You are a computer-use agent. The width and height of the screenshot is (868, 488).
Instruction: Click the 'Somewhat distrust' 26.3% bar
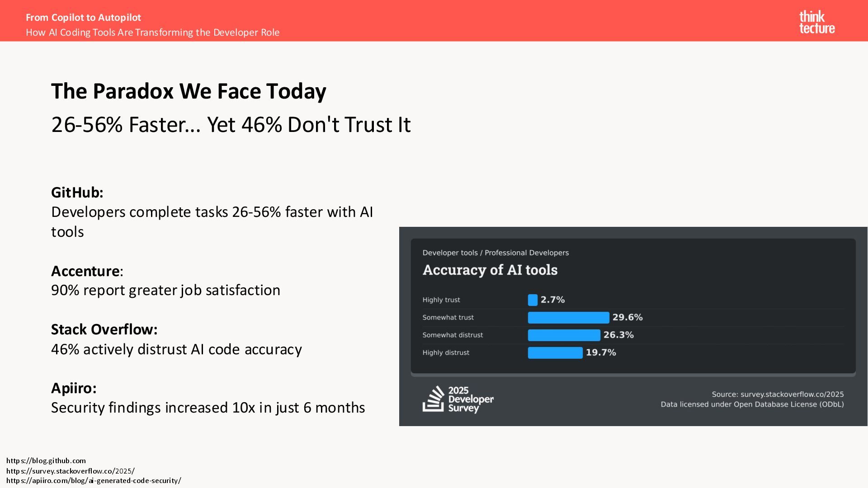(x=564, y=335)
